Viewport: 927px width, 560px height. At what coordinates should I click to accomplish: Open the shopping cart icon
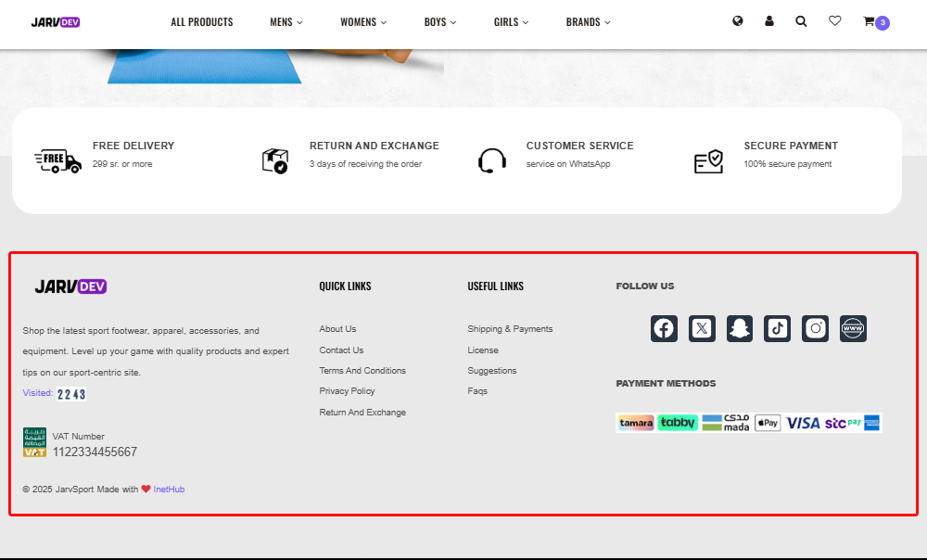pos(870,21)
